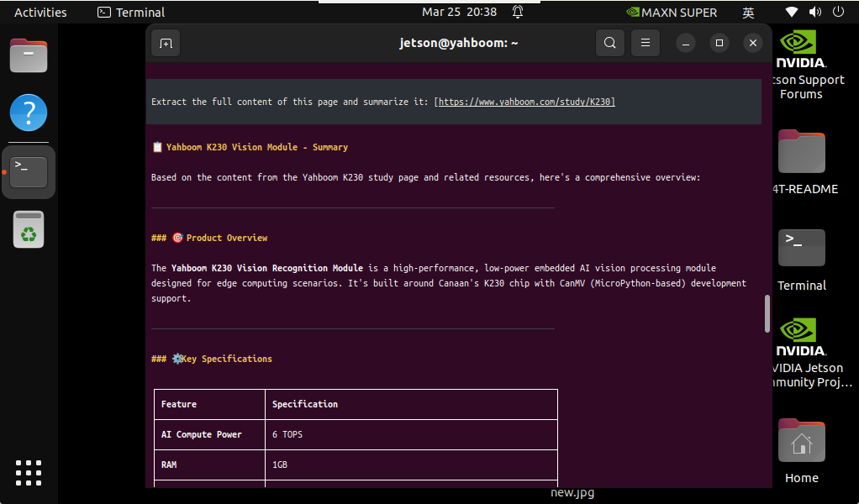Open the MAXN SUPER power mode indicator
Screen dimensions: 859x504
click(671, 13)
